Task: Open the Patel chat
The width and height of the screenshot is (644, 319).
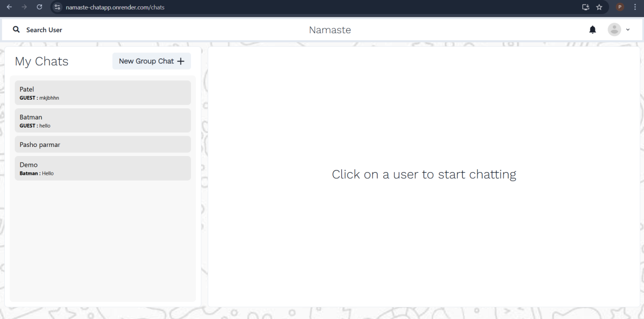Action: pos(103,93)
